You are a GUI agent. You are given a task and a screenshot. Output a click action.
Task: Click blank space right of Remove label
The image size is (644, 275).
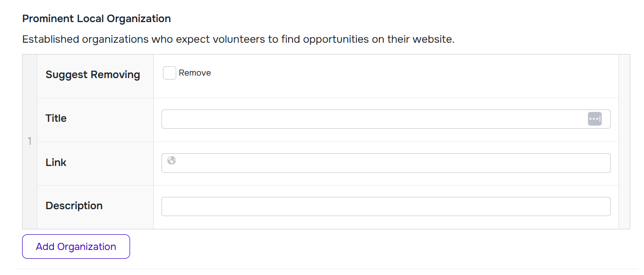(393, 74)
